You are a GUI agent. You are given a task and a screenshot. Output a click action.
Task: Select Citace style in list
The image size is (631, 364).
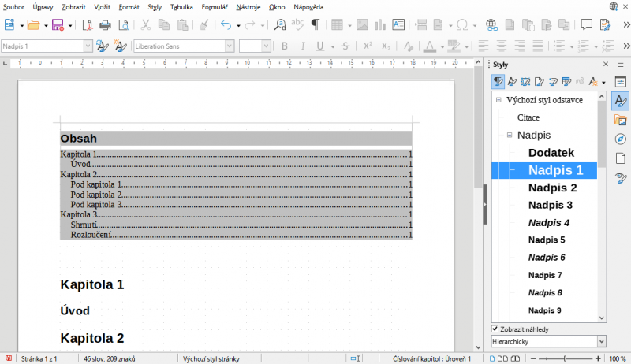[x=528, y=117]
